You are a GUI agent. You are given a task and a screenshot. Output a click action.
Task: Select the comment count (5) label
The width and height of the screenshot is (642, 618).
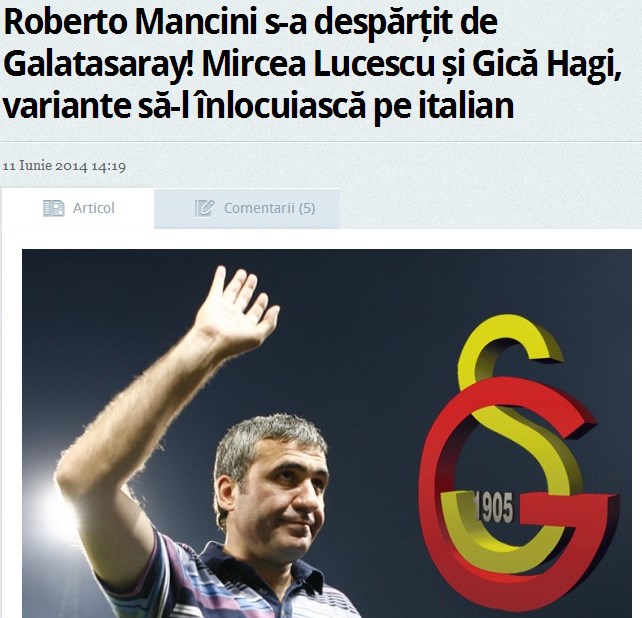(x=307, y=208)
